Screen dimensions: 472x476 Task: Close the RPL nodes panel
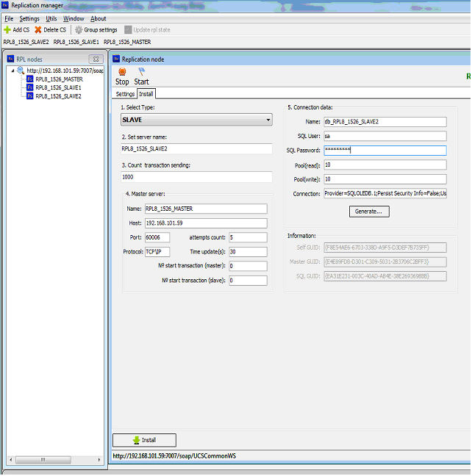pyautogui.click(x=95, y=59)
